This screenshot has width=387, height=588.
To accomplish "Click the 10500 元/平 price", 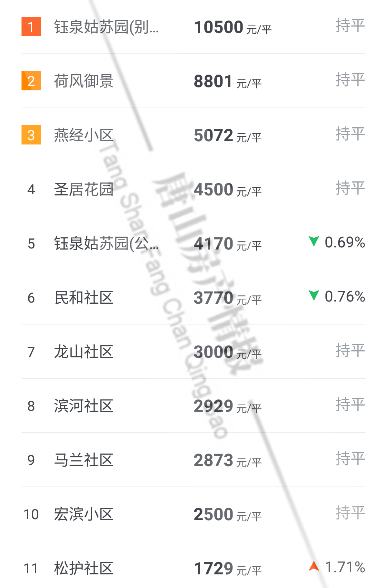I will pyautogui.click(x=233, y=27).
